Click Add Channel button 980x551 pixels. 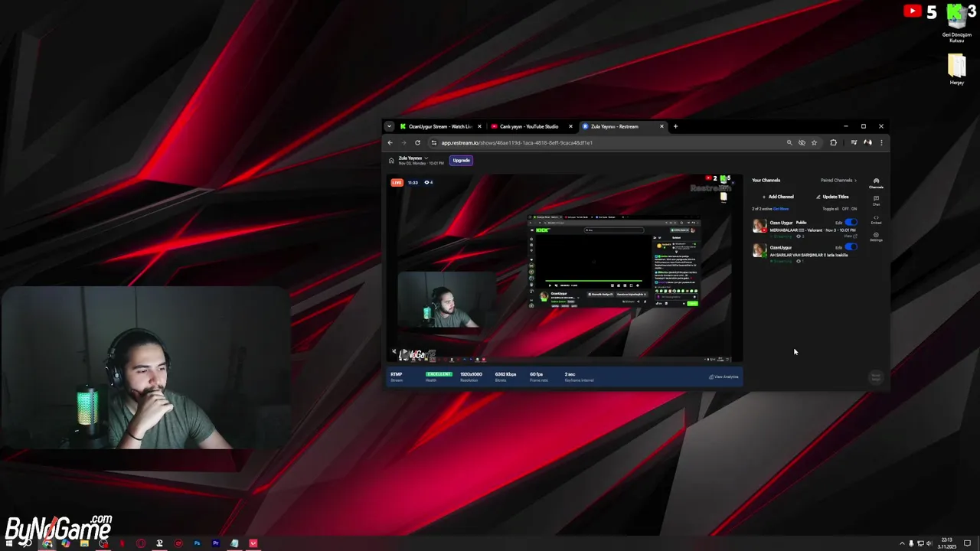(778, 197)
